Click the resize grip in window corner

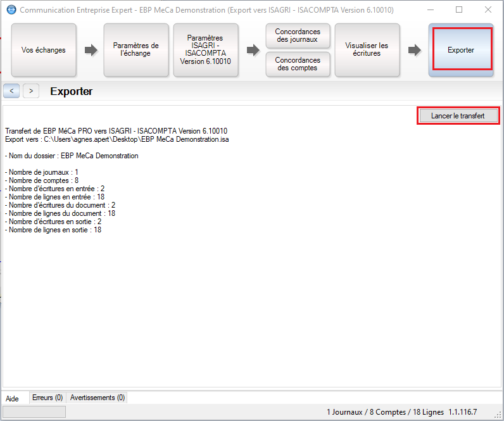498,415
